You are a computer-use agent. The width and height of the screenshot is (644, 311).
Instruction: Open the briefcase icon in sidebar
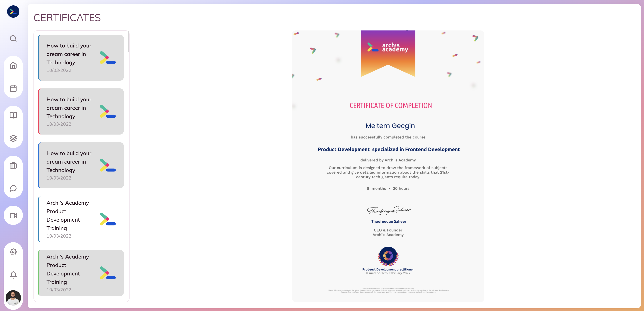13,165
